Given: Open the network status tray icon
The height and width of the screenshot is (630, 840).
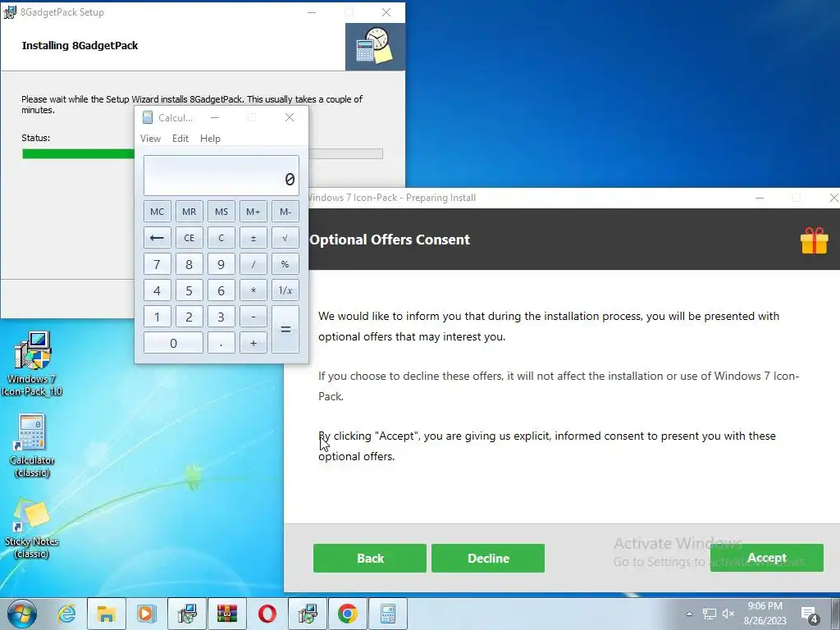Looking at the screenshot, I should [x=710, y=614].
